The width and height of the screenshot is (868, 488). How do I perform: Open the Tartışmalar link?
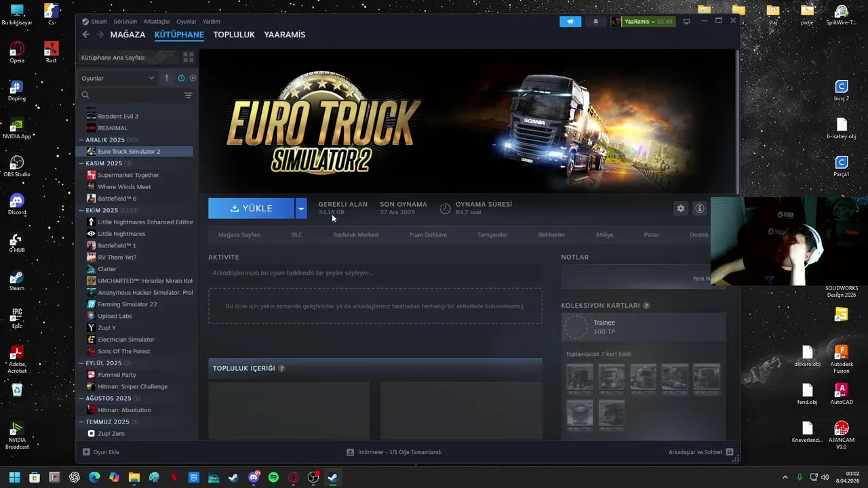point(492,235)
